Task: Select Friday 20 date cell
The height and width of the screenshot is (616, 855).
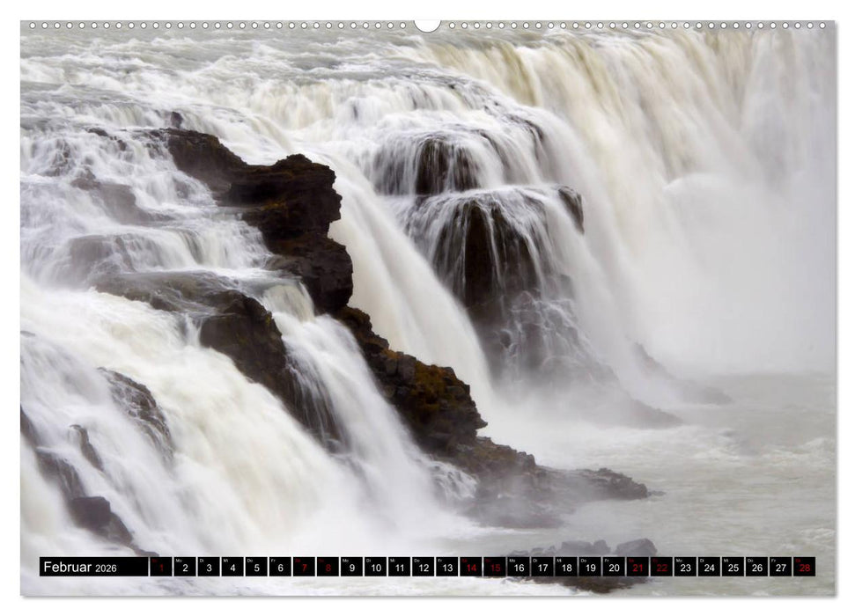Action: click(613, 567)
